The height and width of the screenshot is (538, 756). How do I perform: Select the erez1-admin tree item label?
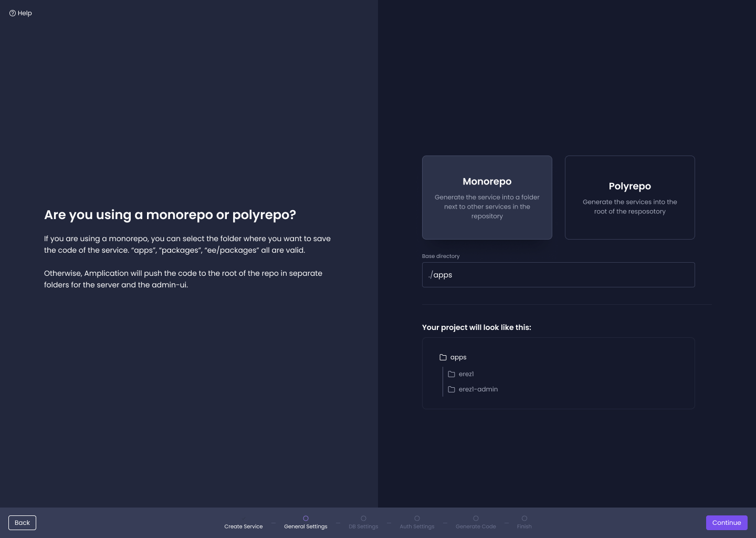click(478, 389)
